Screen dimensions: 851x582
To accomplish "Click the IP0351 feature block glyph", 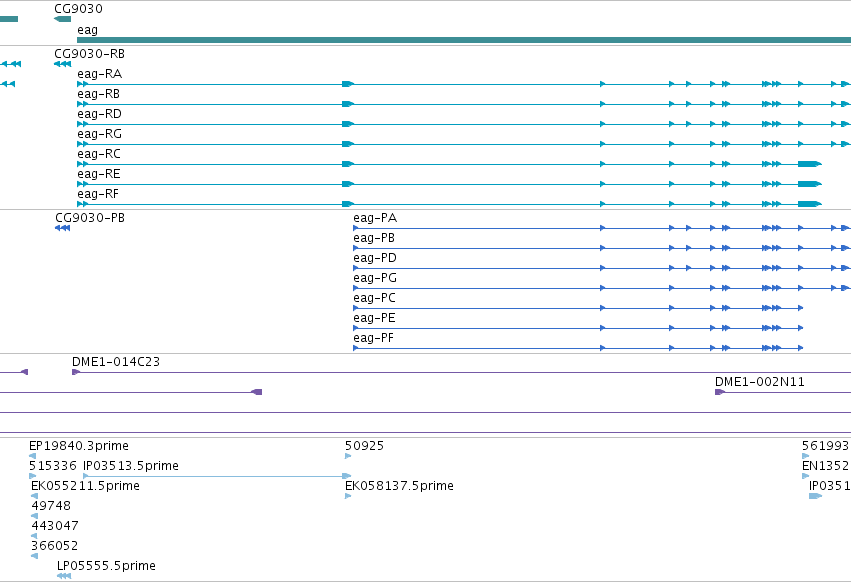I will coord(815,496).
